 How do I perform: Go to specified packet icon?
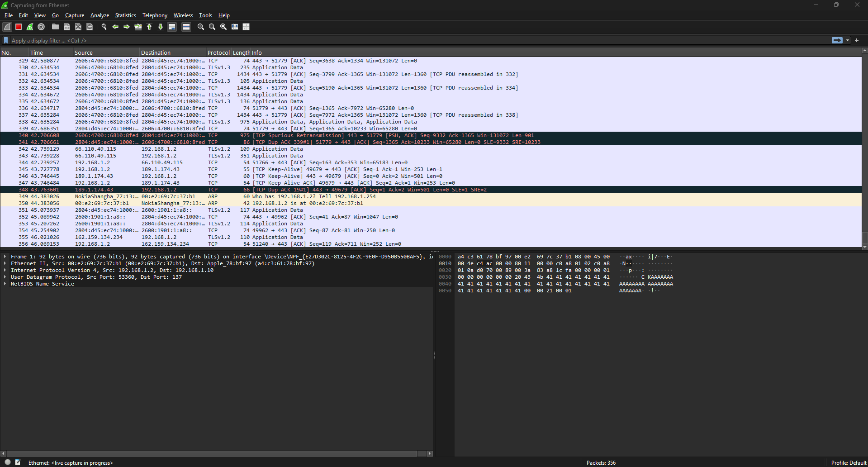pyautogui.click(x=138, y=27)
